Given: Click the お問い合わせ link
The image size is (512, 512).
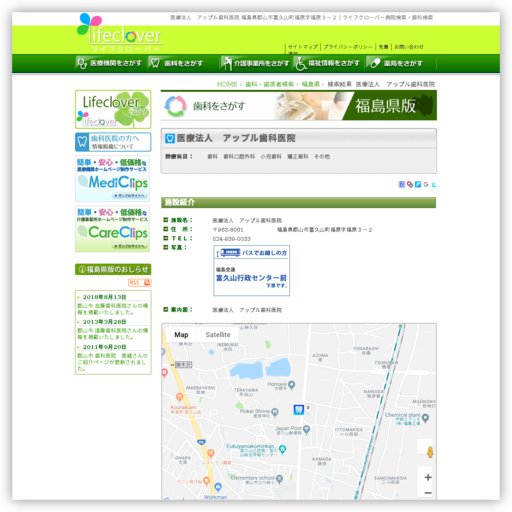Looking at the screenshot, I should click(x=409, y=47).
